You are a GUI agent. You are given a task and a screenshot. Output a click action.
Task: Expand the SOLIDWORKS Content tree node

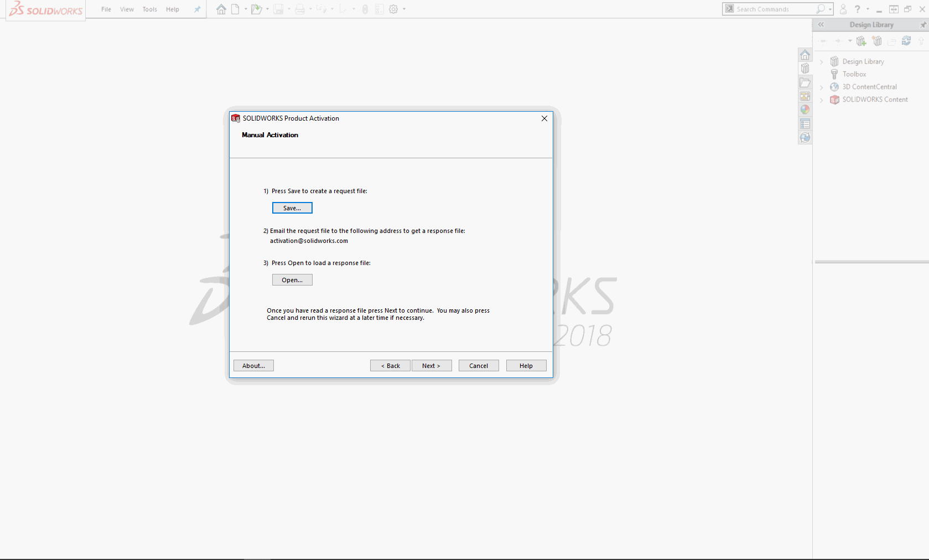click(822, 100)
